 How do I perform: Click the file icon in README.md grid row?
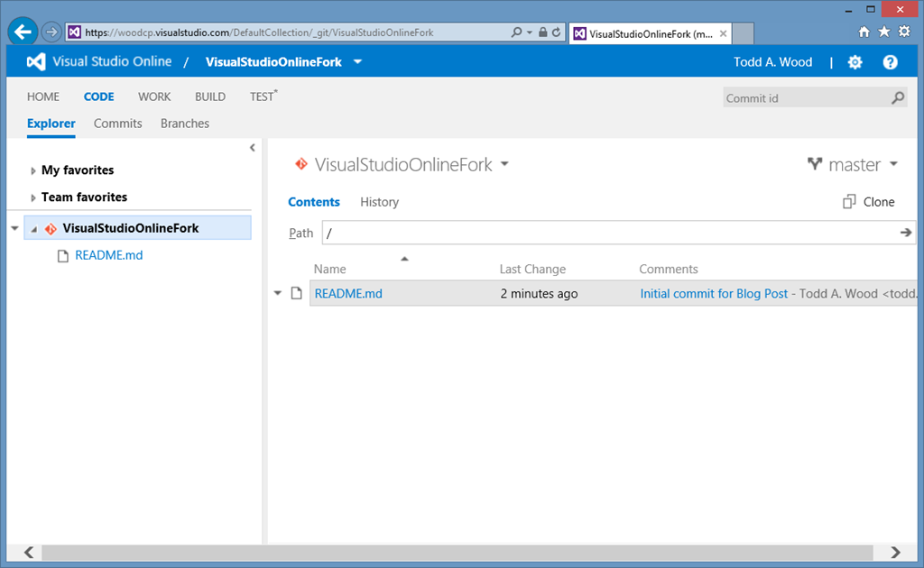coord(296,293)
